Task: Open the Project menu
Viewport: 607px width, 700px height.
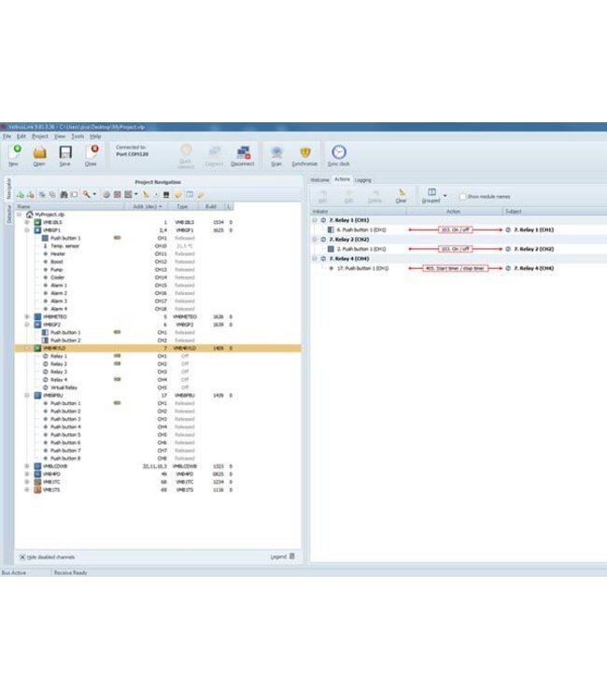Action: pos(40,136)
